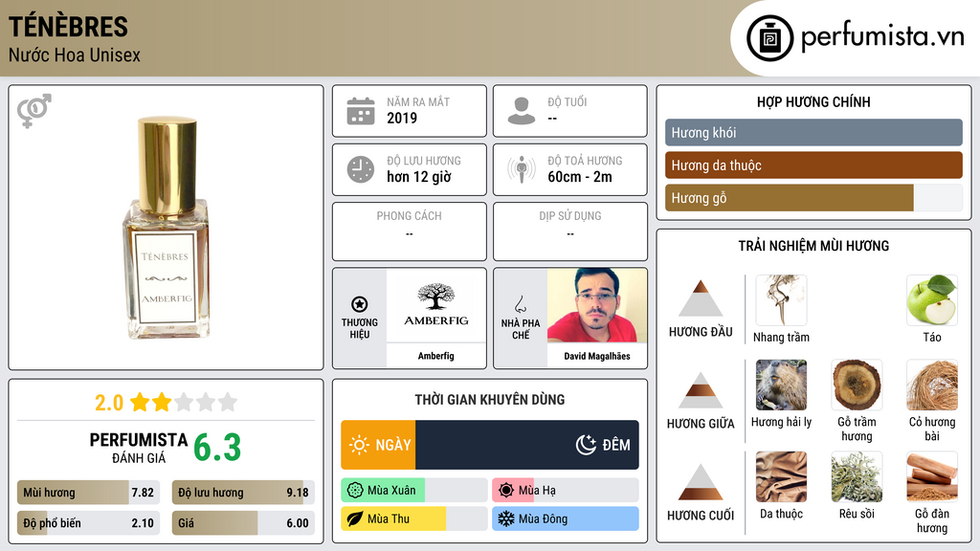Select the Ngày orange day segment

[x=378, y=445]
